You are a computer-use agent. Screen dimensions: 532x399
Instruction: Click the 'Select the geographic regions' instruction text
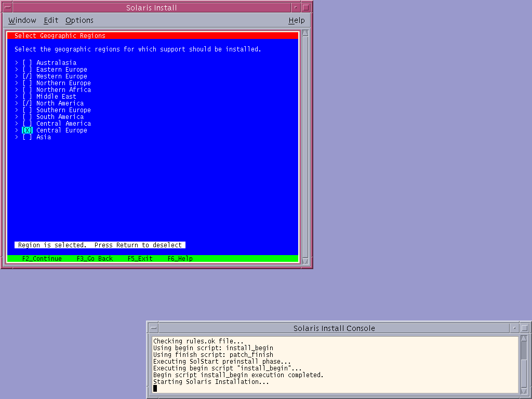point(138,49)
